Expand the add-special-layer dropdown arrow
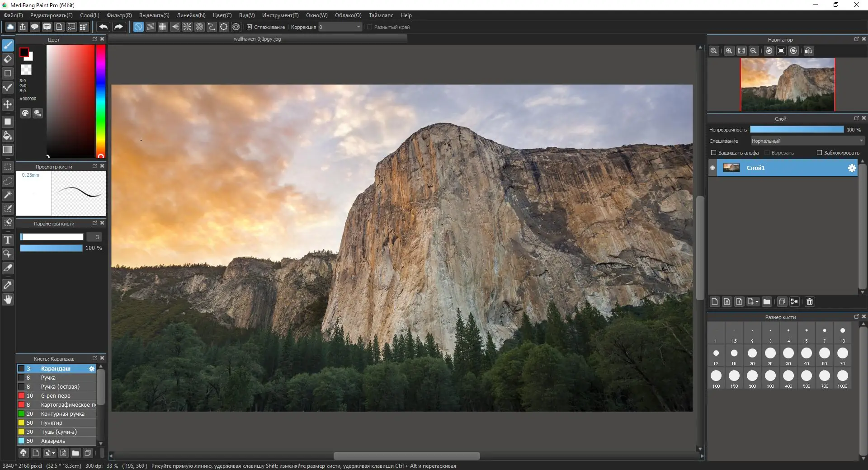This screenshot has height=470, width=868. [757, 302]
